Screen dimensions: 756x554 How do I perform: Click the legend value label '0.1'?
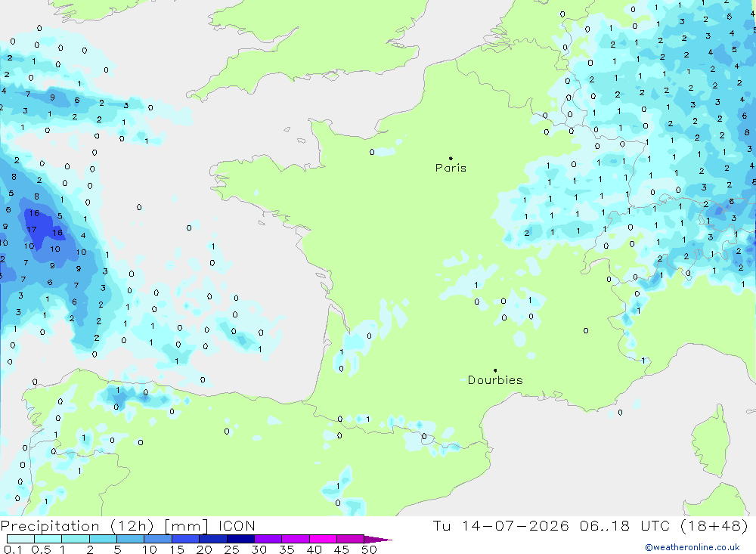(x=13, y=549)
